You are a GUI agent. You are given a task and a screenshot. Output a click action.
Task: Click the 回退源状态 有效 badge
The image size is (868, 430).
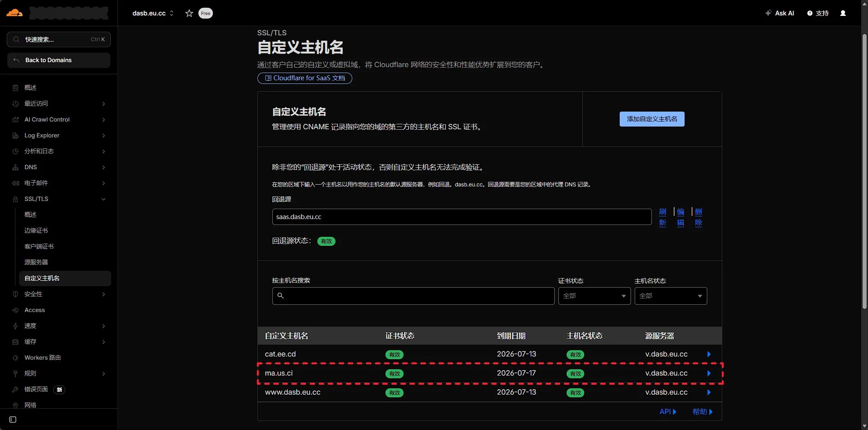326,241
